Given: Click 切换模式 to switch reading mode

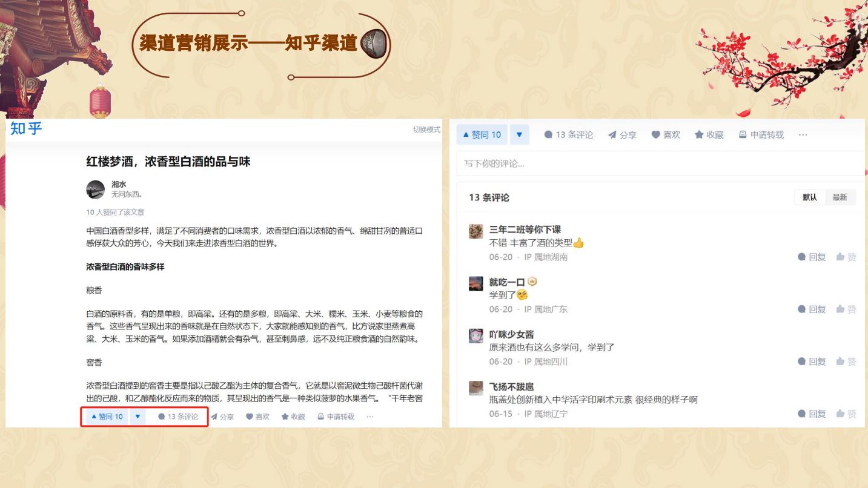Looking at the screenshot, I should pos(426,130).
